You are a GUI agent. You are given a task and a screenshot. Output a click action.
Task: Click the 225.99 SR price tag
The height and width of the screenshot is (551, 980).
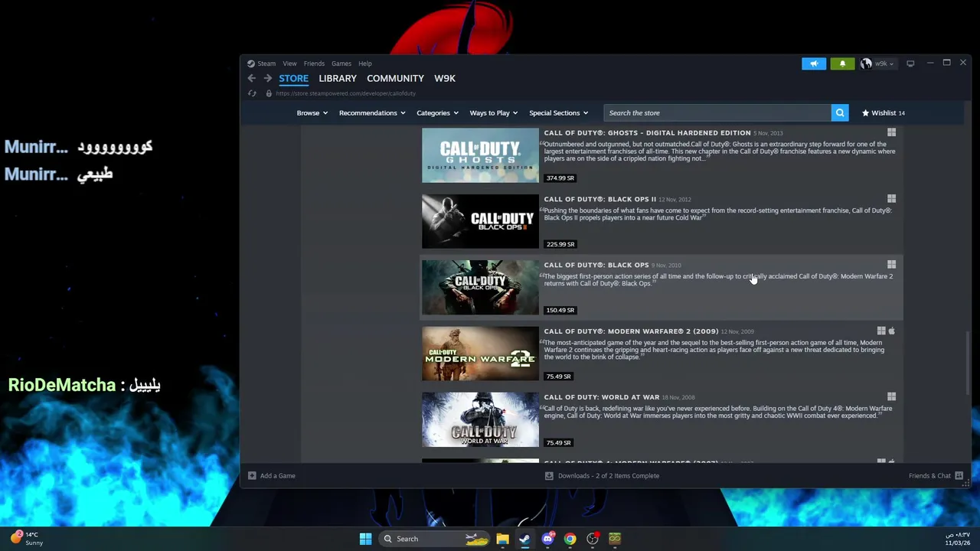pos(560,244)
